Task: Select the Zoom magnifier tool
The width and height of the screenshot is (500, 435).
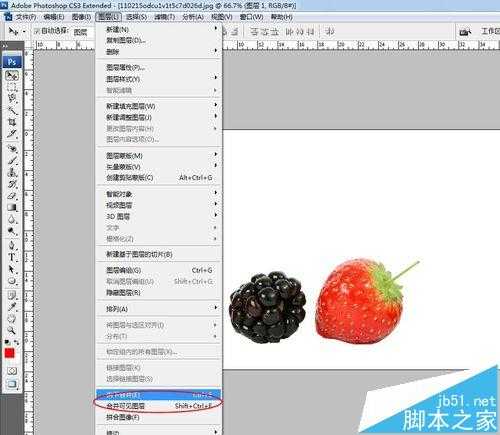Action: pos(12,330)
